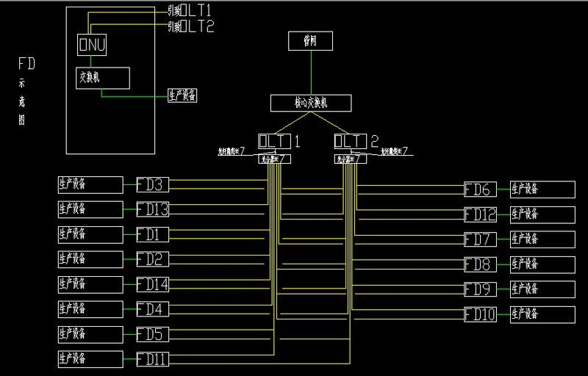Click the FD13 node box
Image resolution: width=588 pixels, height=376 pixels.
[153, 210]
